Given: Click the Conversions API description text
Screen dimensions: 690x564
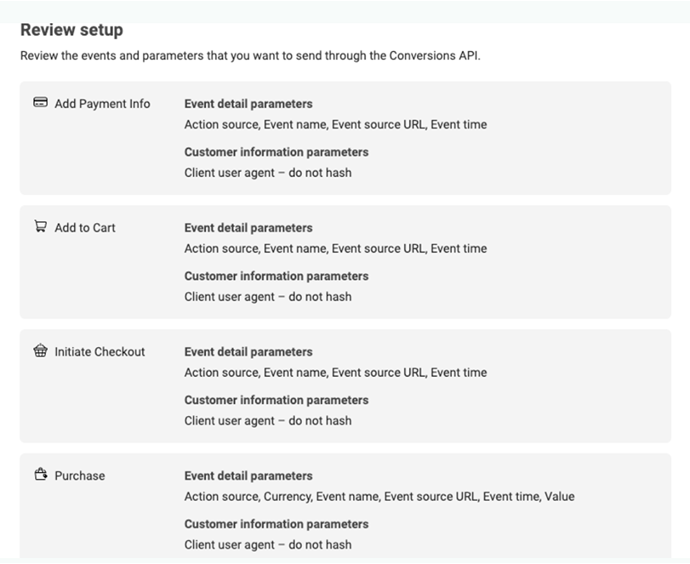Looking at the screenshot, I should point(250,56).
